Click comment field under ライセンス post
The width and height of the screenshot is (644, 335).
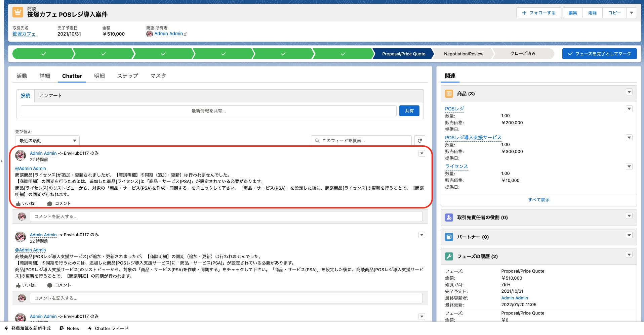226,217
